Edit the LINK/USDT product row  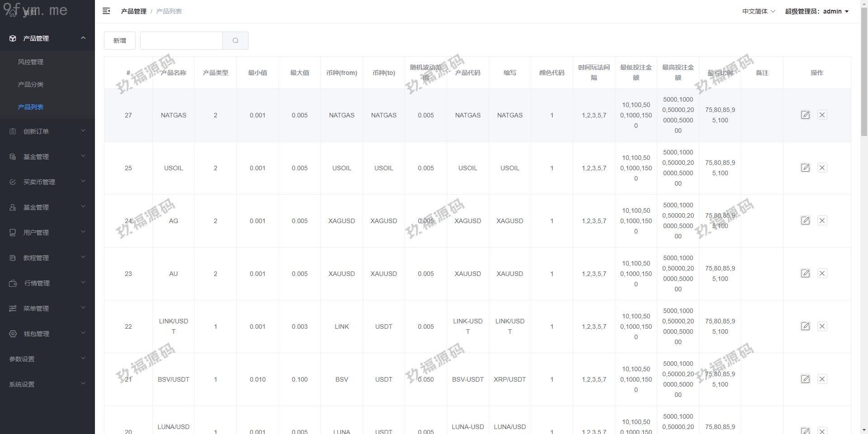[x=805, y=327]
